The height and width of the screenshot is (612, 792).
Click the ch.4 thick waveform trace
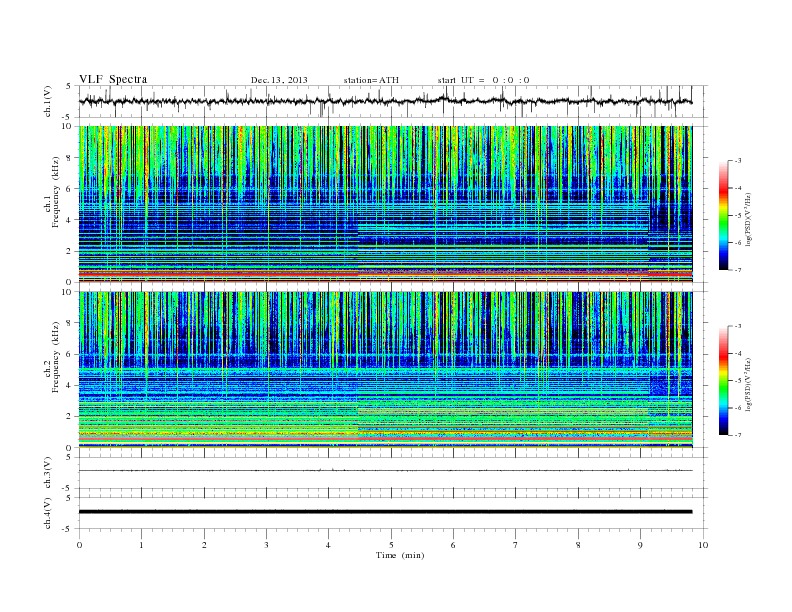pyautogui.click(x=385, y=512)
